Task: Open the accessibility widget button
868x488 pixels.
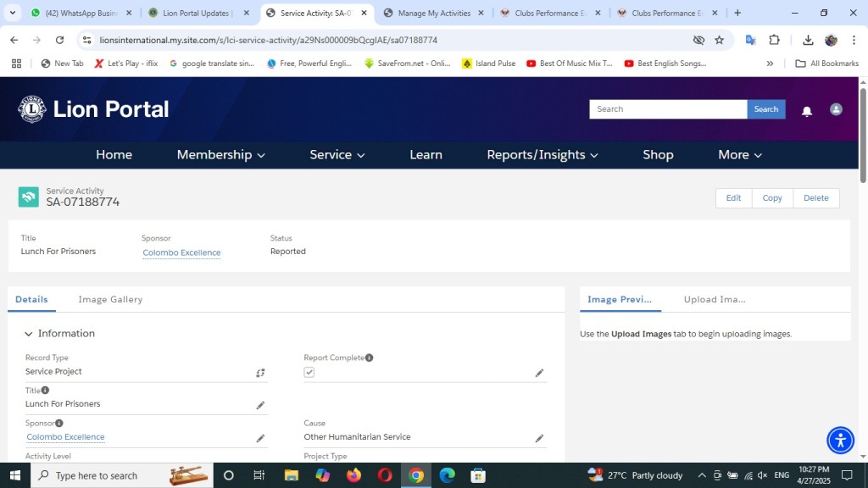Action: point(840,441)
